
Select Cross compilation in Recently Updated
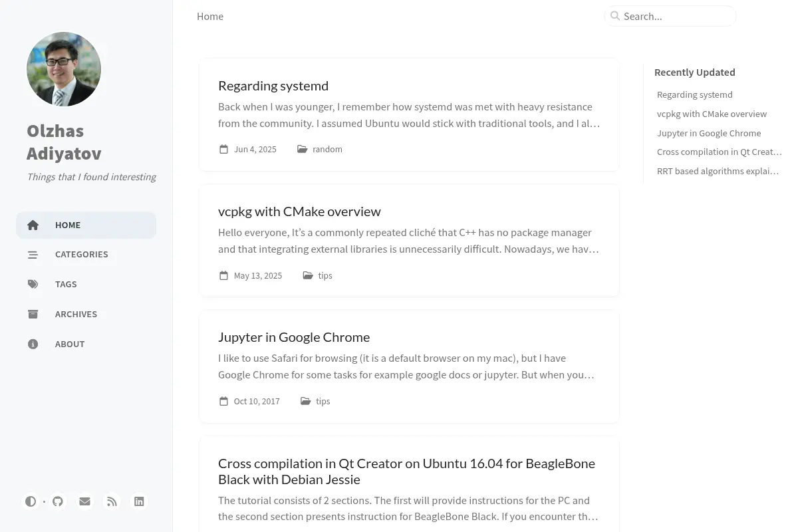click(720, 152)
